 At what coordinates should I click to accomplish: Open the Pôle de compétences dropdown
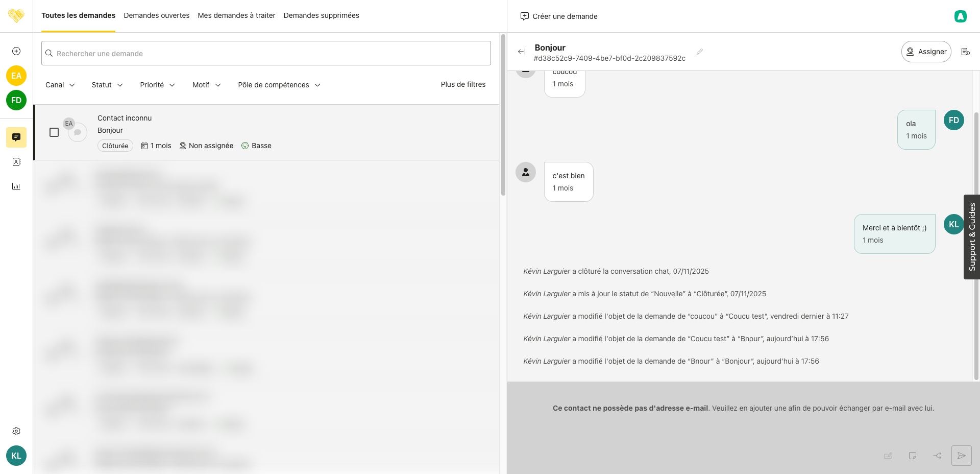[x=279, y=85]
